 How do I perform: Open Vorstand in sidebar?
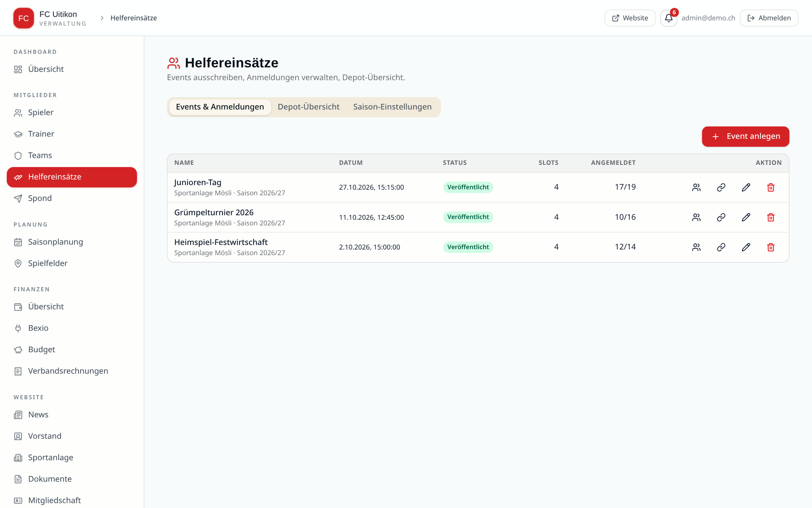[x=72, y=436]
